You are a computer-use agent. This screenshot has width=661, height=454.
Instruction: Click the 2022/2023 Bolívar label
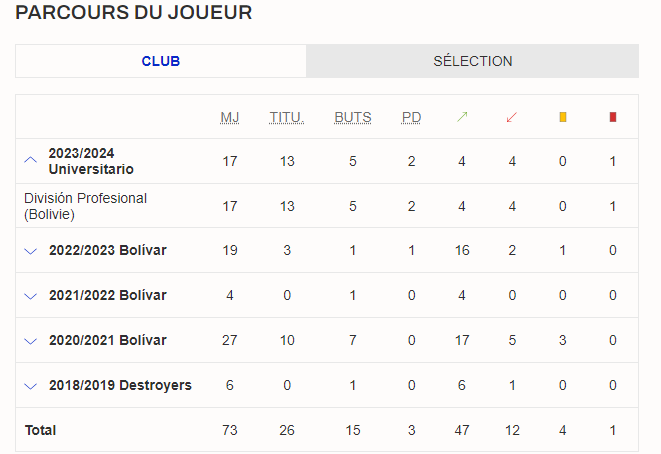(x=108, y=250)
